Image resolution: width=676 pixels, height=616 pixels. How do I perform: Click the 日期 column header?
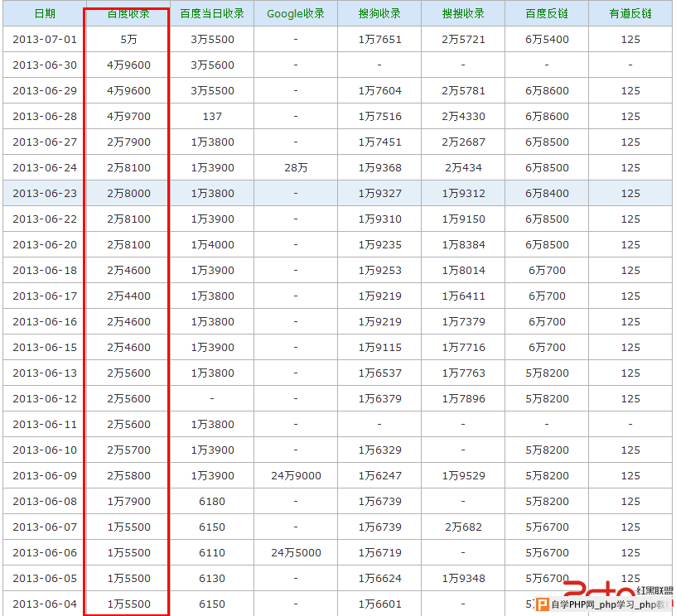[x=45, y=14]
